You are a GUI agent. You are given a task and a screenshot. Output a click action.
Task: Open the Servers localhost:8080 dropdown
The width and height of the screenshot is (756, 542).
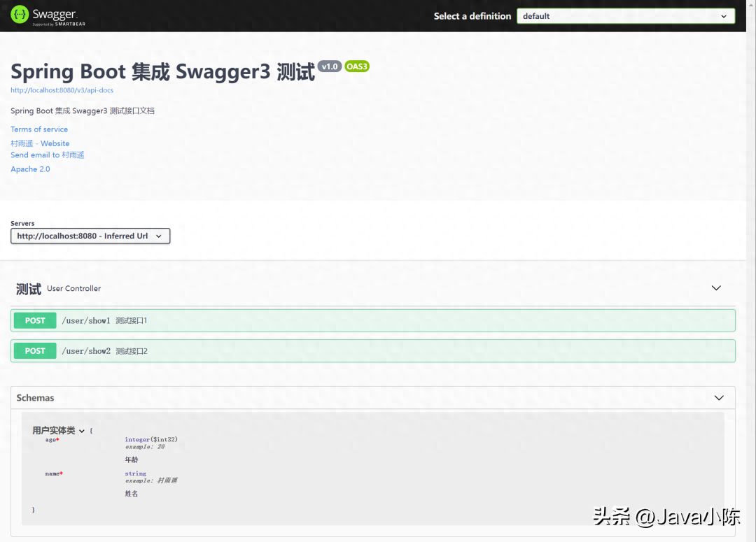pos(90,236)
